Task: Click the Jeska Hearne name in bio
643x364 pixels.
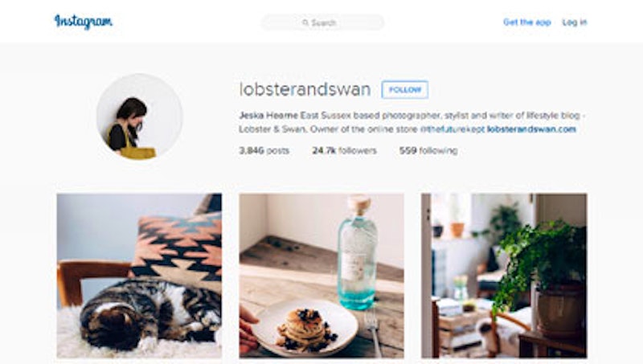Action: [x=268, y=116]
